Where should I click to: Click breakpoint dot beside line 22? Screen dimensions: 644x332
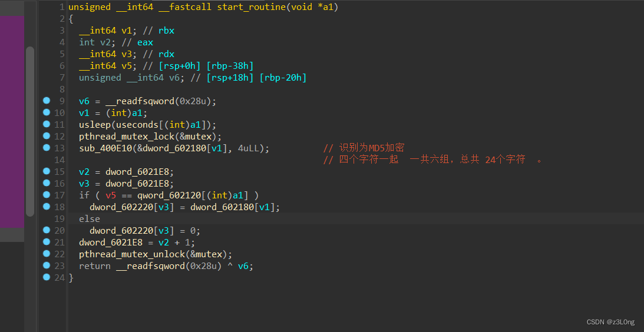(46, 253)
